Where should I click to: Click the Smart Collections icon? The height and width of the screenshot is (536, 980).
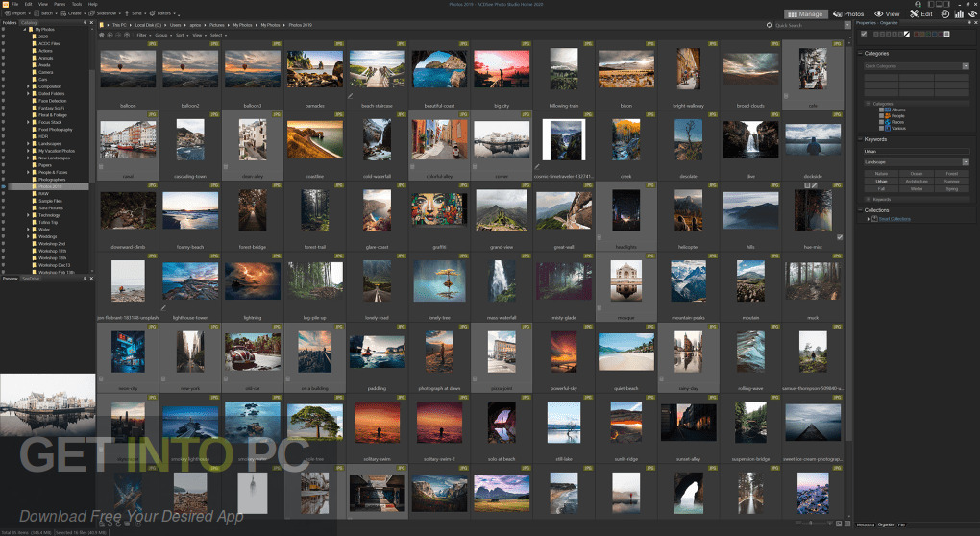(x=874, y=219)
